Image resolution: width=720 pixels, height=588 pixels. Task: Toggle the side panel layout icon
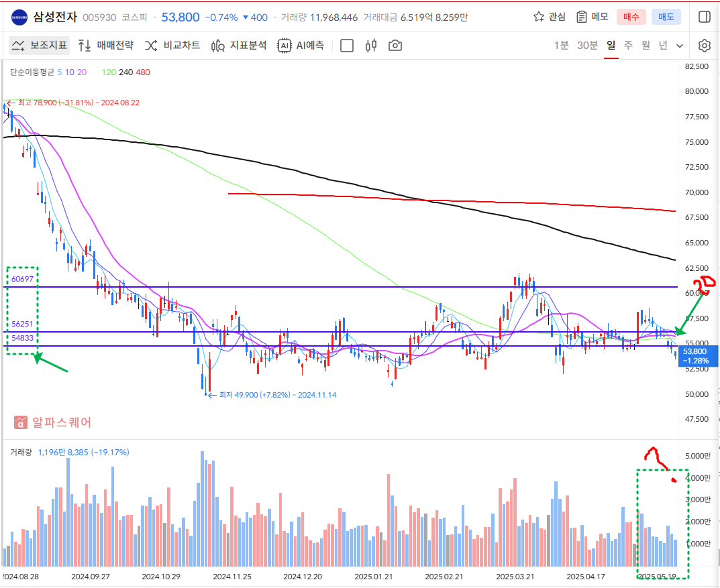(705, 17)
